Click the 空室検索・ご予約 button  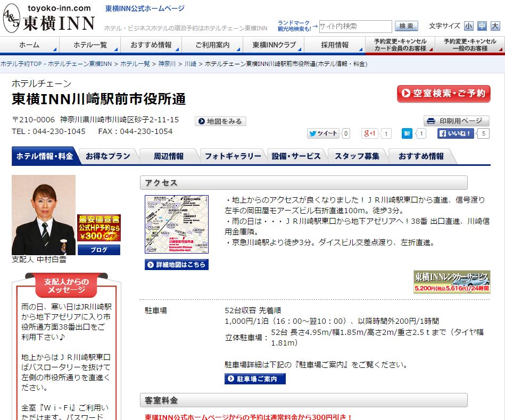(443, 94)
